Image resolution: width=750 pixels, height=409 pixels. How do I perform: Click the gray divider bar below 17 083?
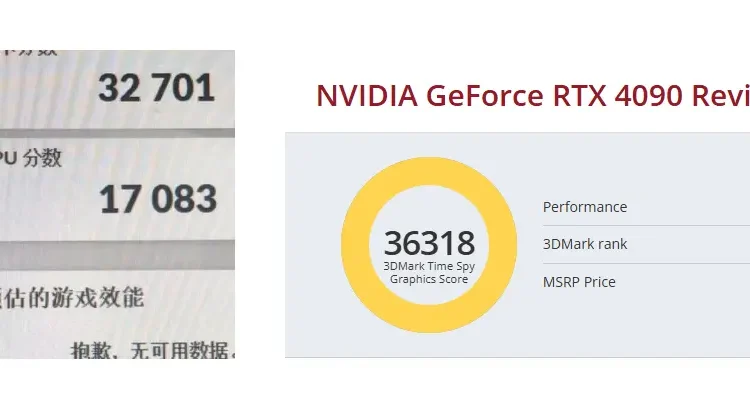(x=117, y=254)
